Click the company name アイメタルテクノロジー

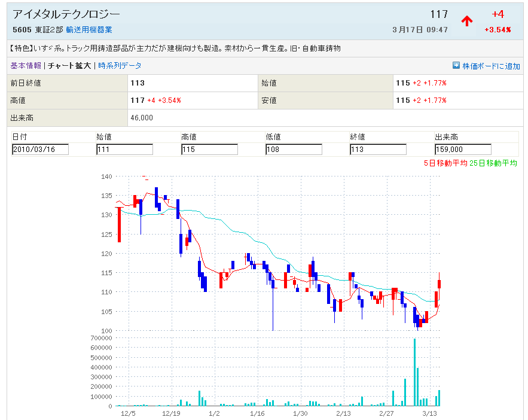pyautogui.click(x=66, y=14)
